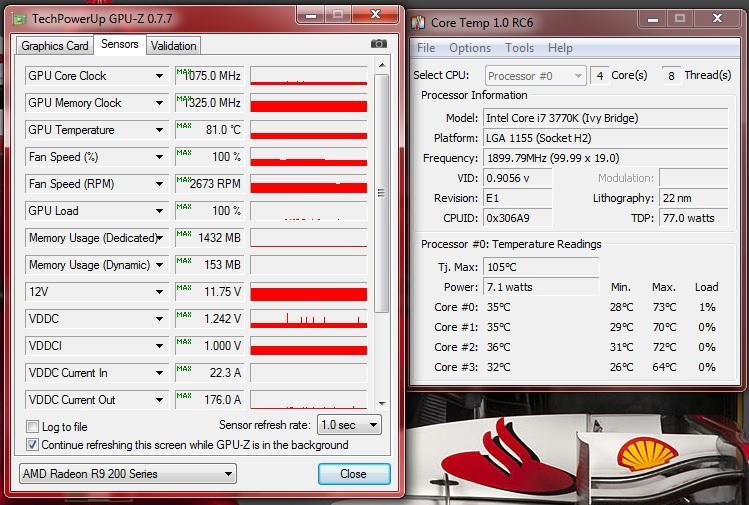The height and width of the screenshot is (505, 749).
Task: Click the VID field 0.9056 v
Action: tap(518, 178)
